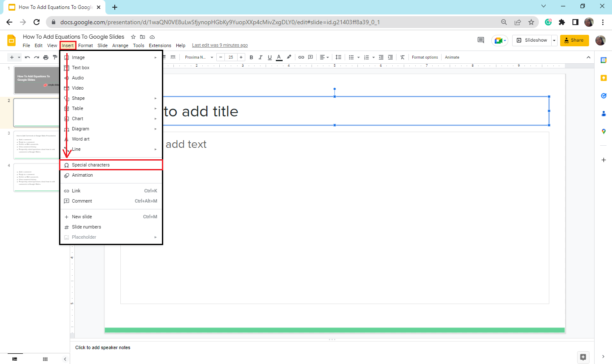Open version history via 'Last edit was 9 minutes ago'

[x=220, y=45]
